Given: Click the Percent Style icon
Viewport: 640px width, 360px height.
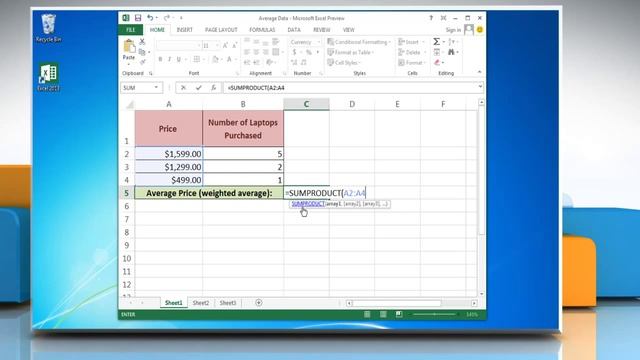Looking at the screenshot, I should pos(309,52).
